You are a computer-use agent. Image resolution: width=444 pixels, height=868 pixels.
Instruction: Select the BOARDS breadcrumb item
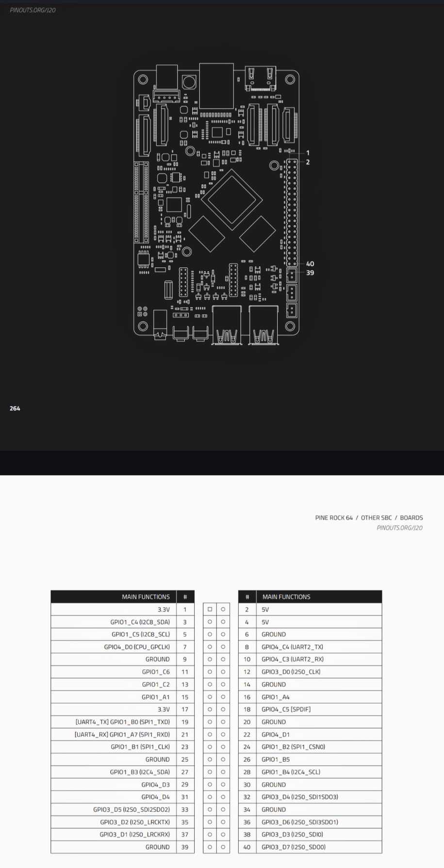411,518
